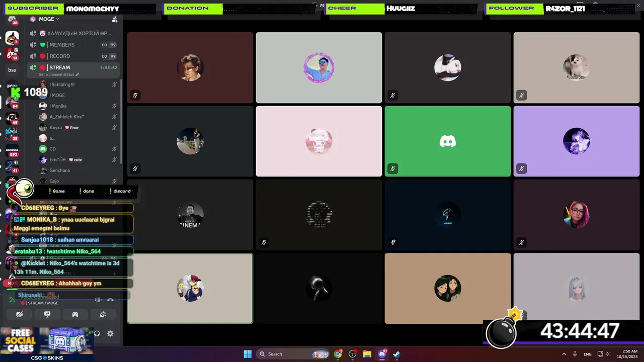Open OBS Studio from the taskbar
This screenshot has width=644, height=362.
[x=353, y=354]
